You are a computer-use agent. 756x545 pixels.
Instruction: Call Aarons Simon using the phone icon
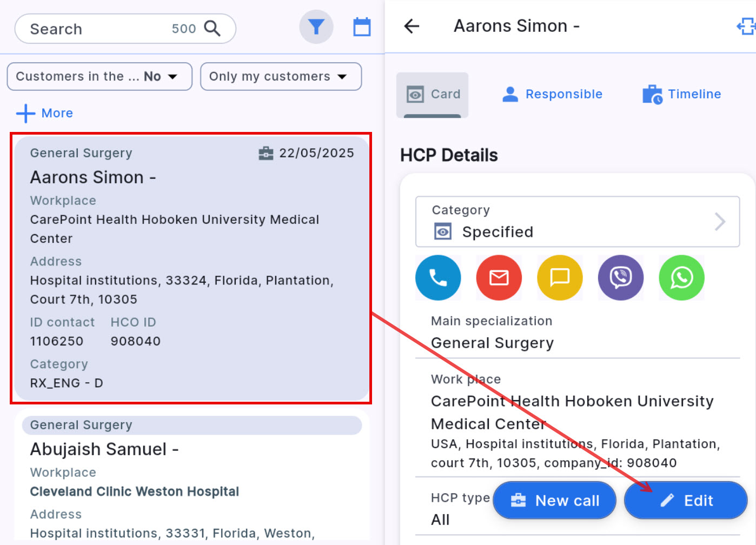click(x=438, y=278)
